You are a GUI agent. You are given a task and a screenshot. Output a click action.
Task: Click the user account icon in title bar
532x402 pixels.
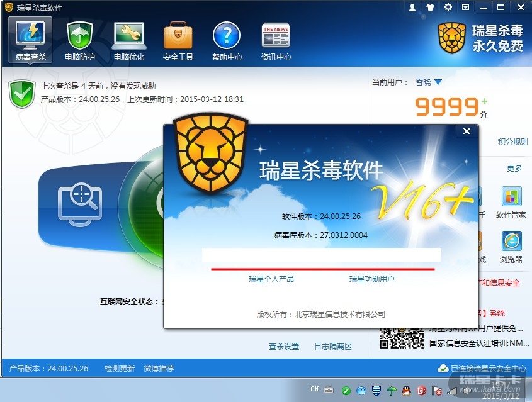[x=412, y=7]
